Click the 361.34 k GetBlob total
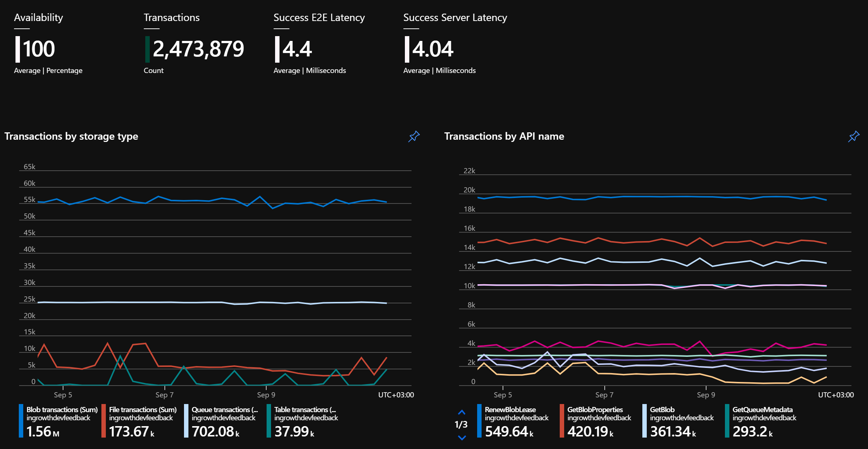Image resolution: width=868 pixels, height=449 pixels. click(673, 431)
